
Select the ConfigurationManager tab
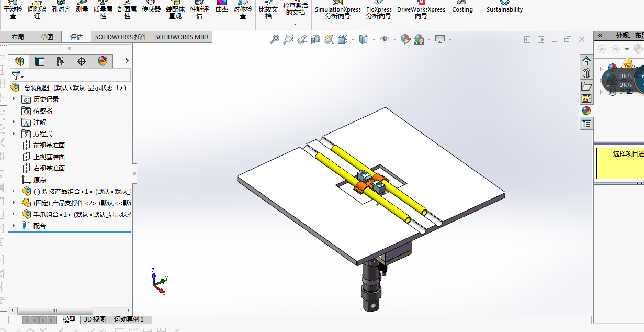[x=61, y=61]
